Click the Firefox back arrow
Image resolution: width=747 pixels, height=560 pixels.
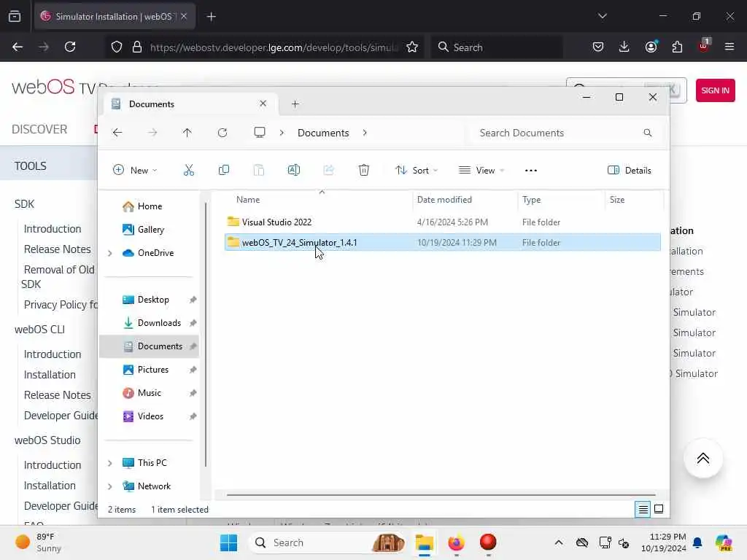[18, 47]
